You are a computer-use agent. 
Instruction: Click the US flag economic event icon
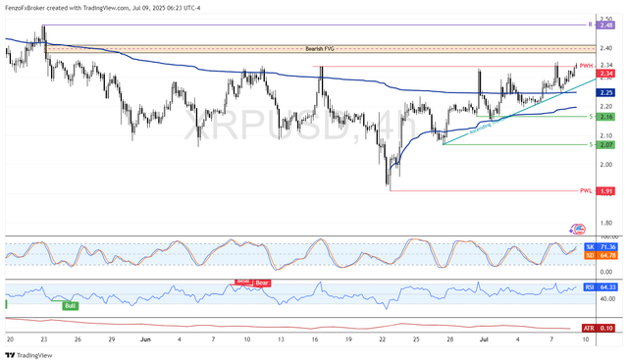(580, 229)
